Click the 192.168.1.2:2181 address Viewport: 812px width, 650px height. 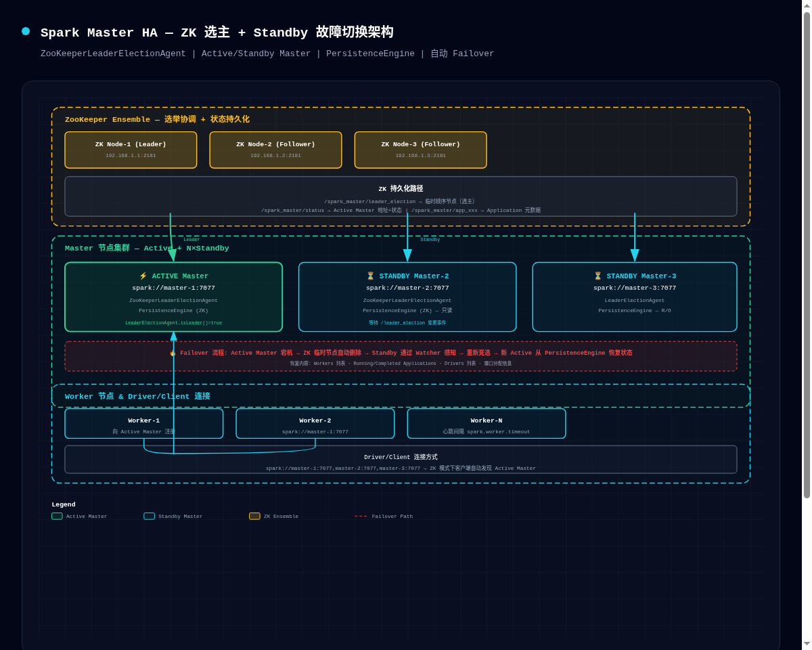coord(275,156)
